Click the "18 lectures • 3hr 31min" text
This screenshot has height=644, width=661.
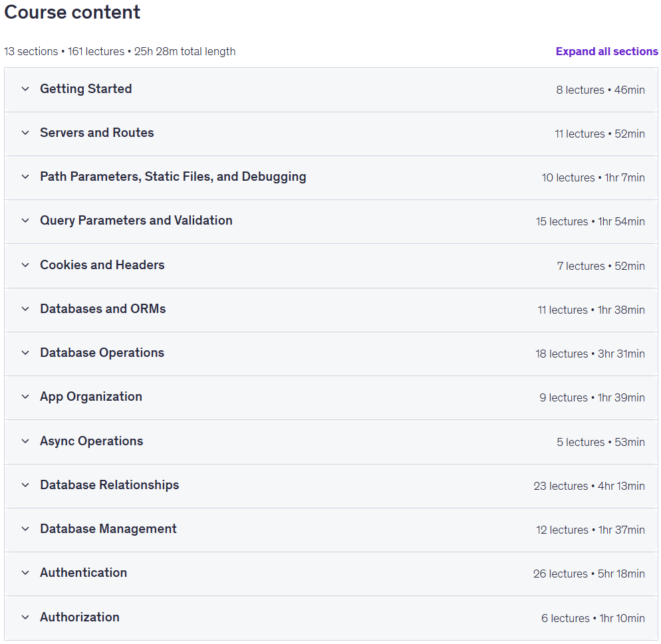tap(591, 354)
